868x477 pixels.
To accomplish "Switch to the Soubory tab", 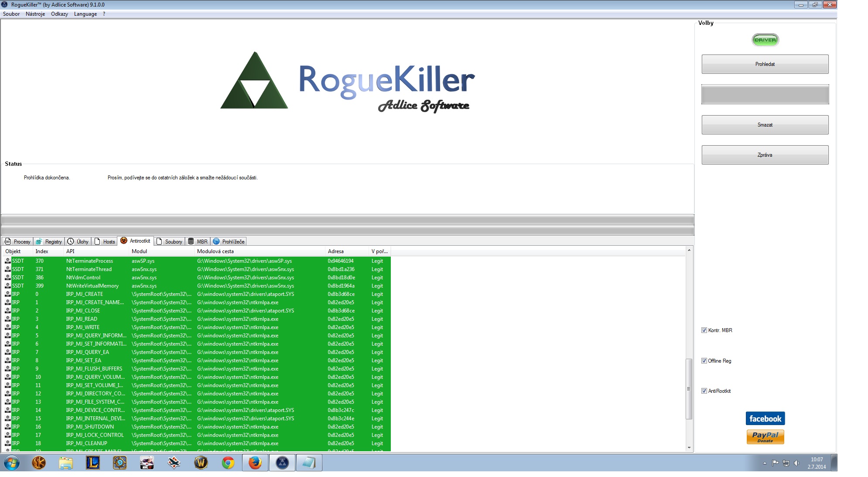I will [x=170, y=241].
